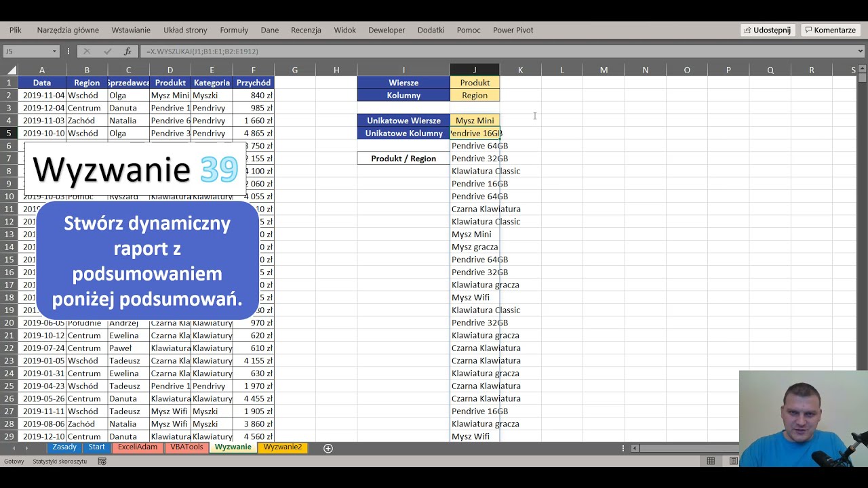
Task: Click Statystyki skoroszytu in status bar
Action: coord(60,462)
